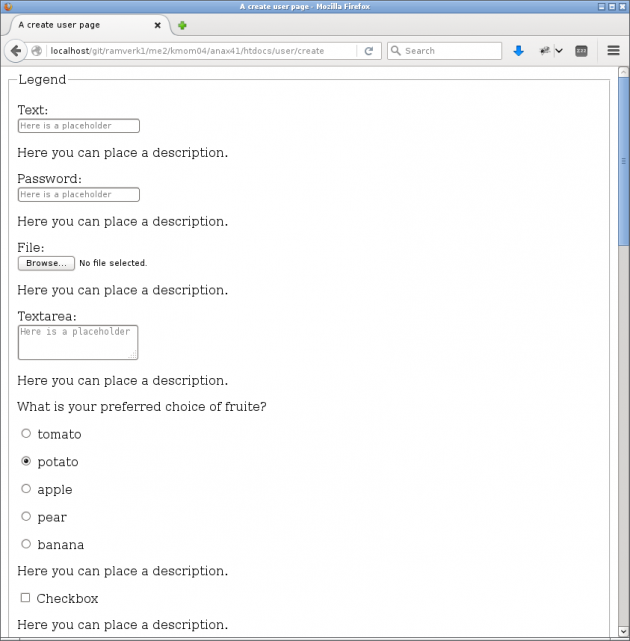Pick the pear radio option
630x641 pixels.
tap(26, 516)
